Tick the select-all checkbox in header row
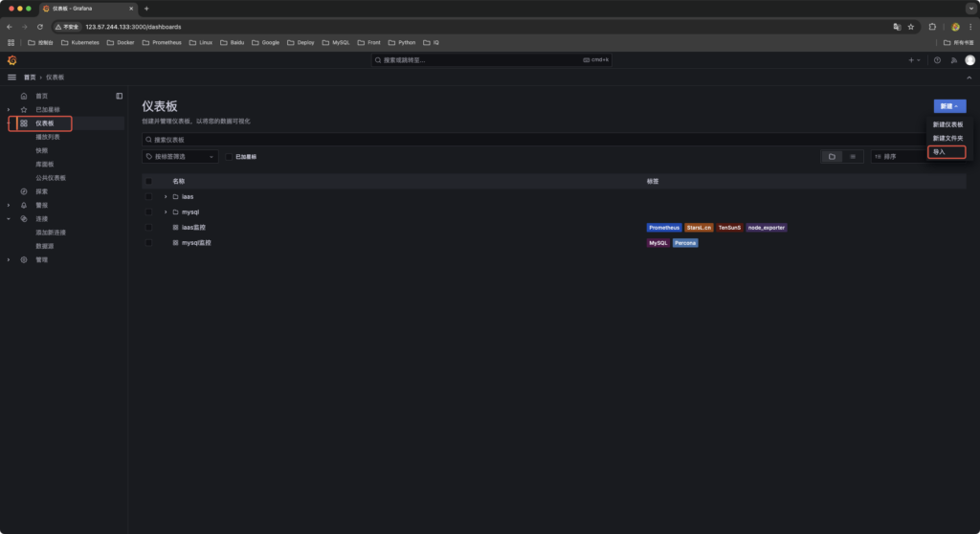980x534 pixels. [148, 181]
